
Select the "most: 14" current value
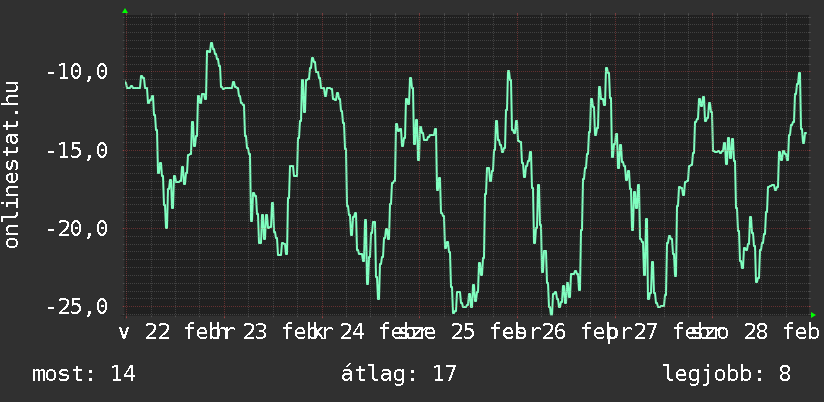(x=84, y=374)
